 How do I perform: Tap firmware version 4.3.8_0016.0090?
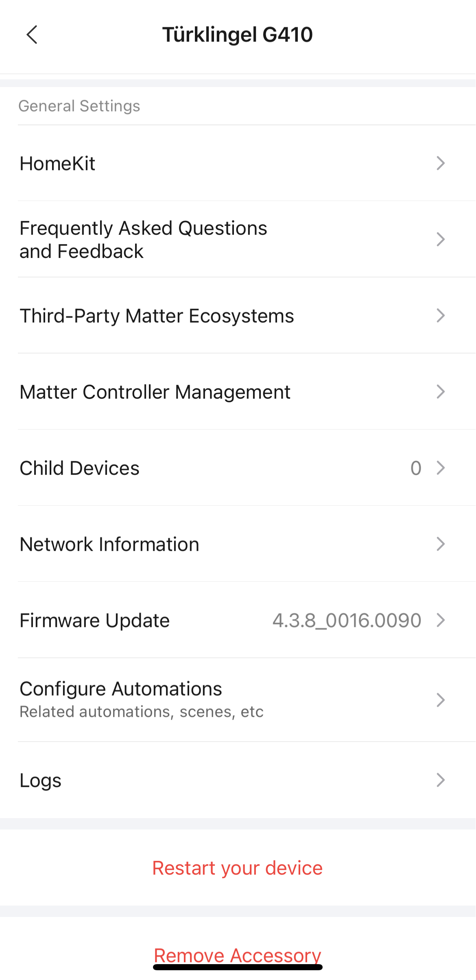coord(347,621)
